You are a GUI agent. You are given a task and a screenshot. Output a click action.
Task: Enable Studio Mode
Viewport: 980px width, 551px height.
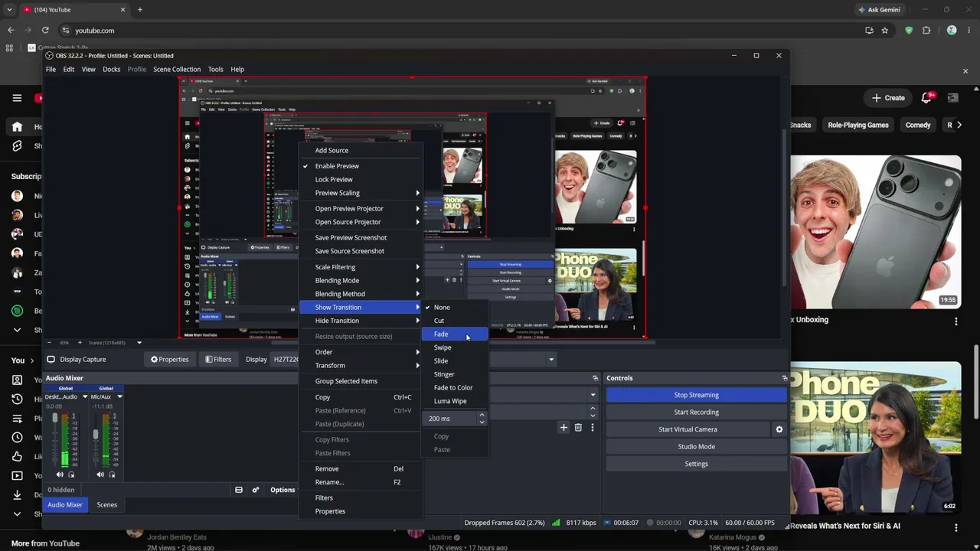click(x=696, y=447)
